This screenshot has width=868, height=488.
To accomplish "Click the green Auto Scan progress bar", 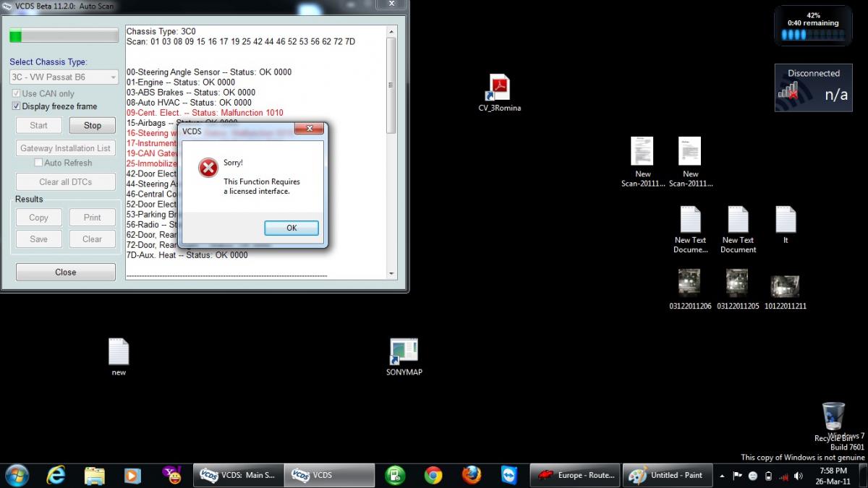I will [x=64, y=36].
